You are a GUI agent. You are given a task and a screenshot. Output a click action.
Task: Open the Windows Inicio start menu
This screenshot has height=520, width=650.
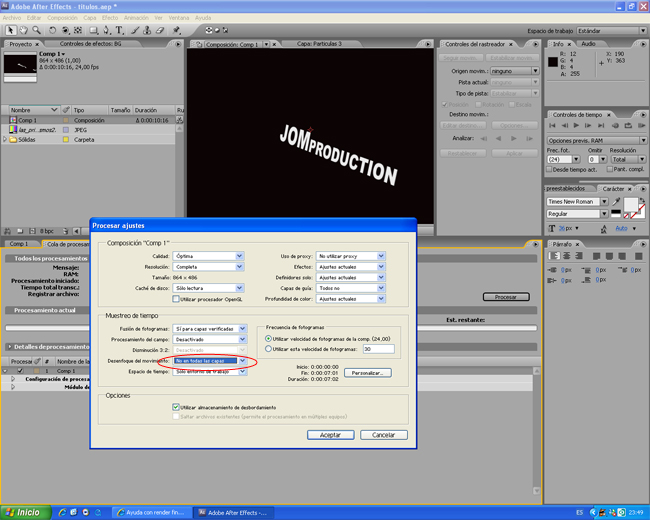coord(25,513)
